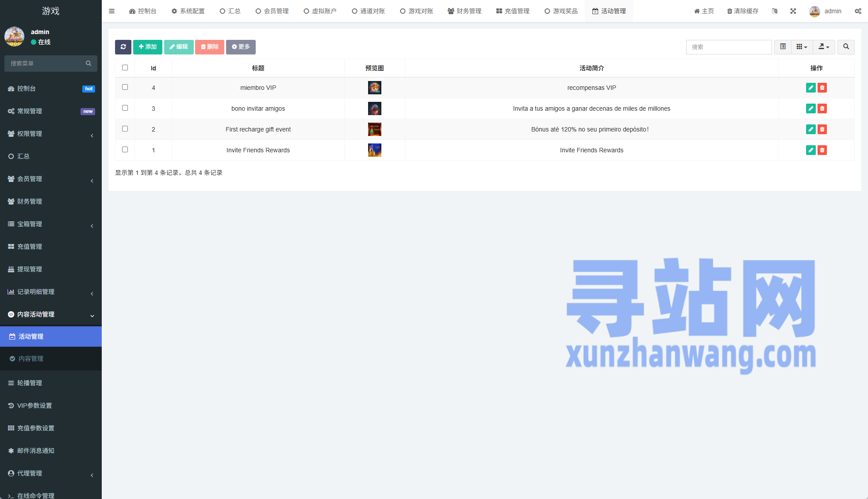The height and width of the screenshot is (499, 868).
Task: Expand 代理管理 sidebar menu
Action: click(51, 473)
